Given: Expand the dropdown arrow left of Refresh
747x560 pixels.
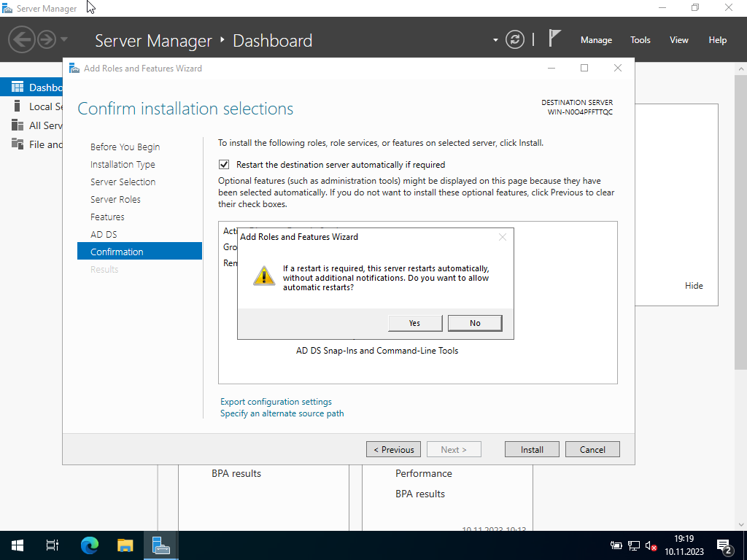Looking at the screenshot, I should (x=495, y=40).
